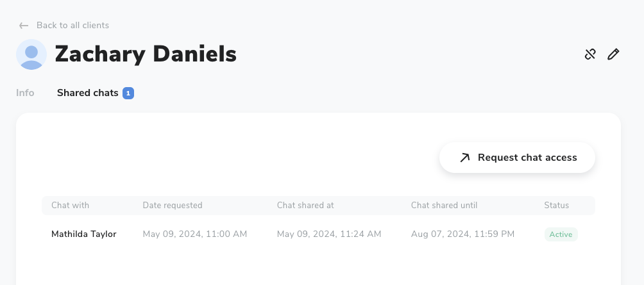This screenshot has height=285, width=644.
Task: Click Zachary Daniels' avatar image
Action: tap(31, 54)
